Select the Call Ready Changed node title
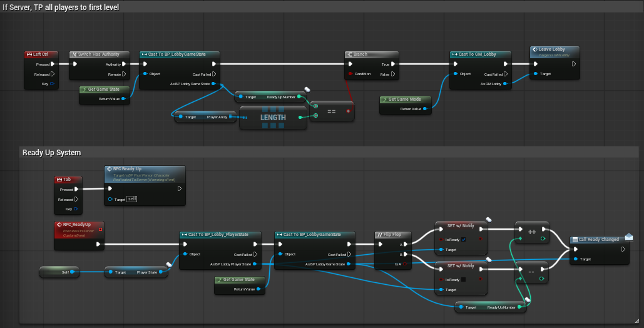 (599, 239)
